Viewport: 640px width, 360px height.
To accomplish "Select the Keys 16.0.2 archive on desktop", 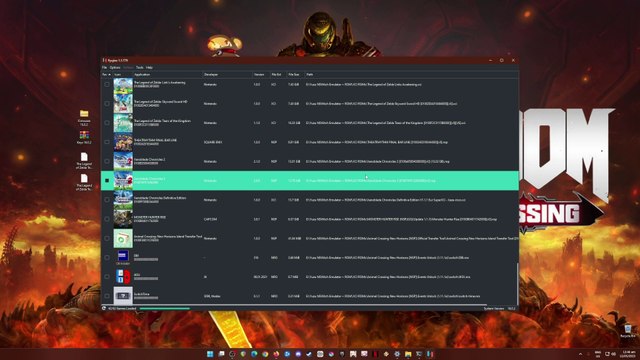I will [x=84, y=137].
